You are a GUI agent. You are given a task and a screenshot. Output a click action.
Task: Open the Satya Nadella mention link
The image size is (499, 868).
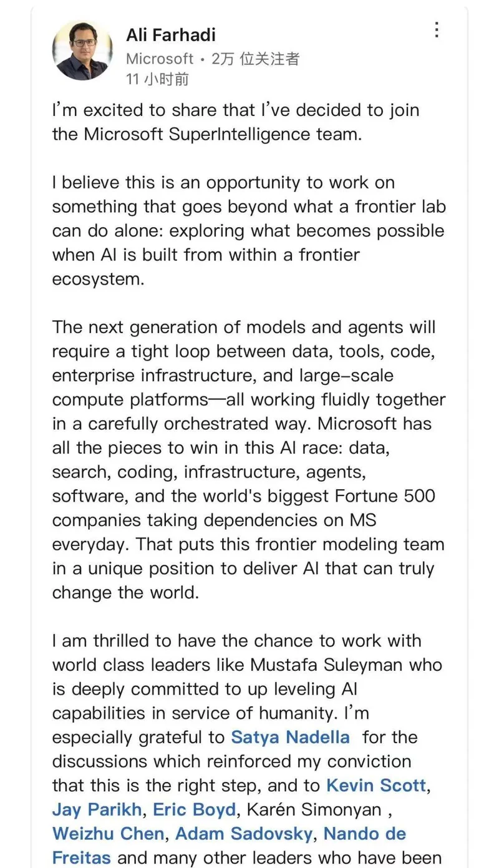pos(290,737)
